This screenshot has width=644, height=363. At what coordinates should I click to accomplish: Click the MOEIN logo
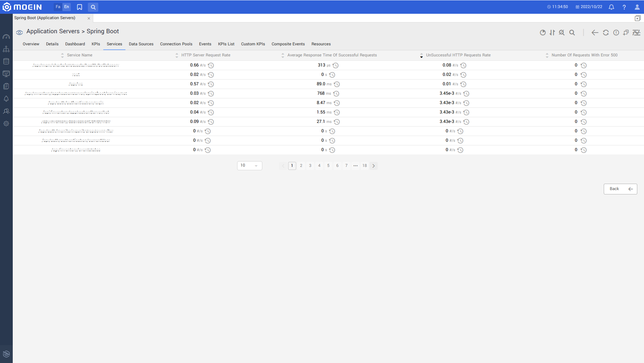[x=22, y=7]
